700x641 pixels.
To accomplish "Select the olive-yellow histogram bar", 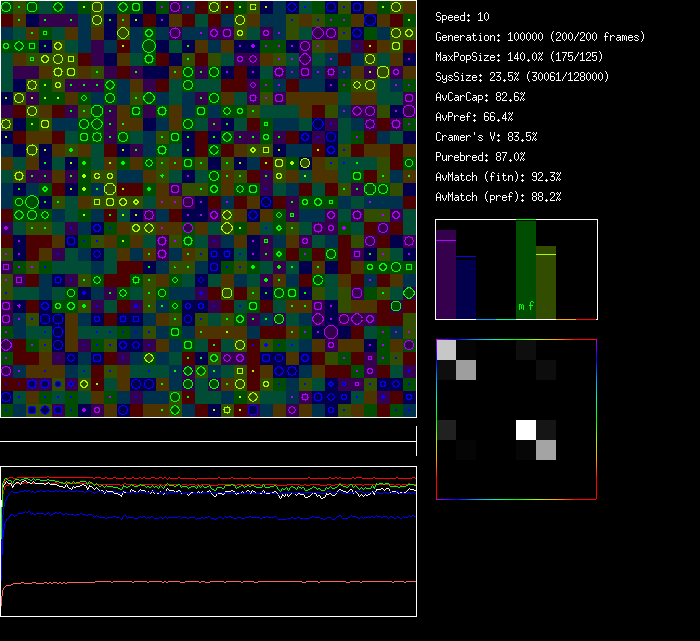I will click(x=546, y=283).
